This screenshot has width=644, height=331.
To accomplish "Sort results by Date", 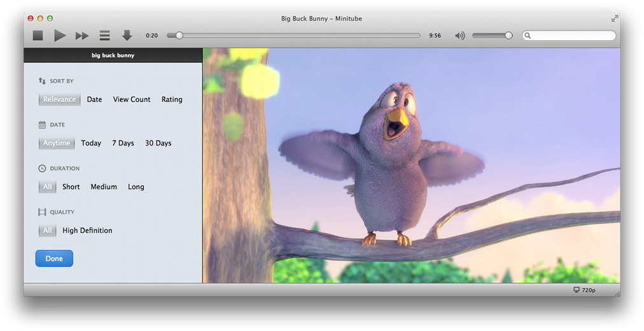I will click(x=94, y=99).
